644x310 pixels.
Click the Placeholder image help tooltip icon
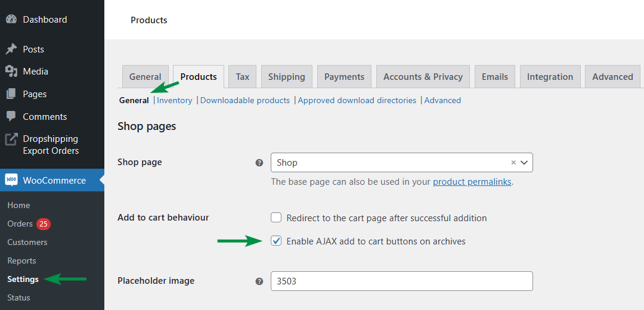(259, 281)
